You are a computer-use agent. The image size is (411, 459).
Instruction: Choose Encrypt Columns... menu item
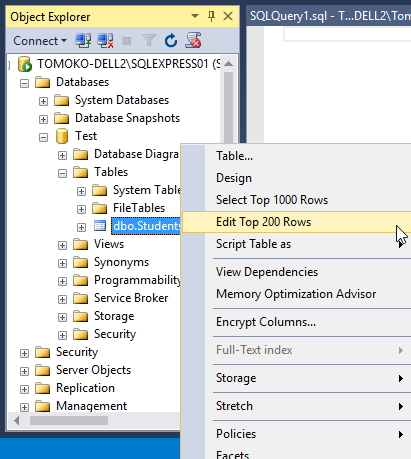(297, 322)
